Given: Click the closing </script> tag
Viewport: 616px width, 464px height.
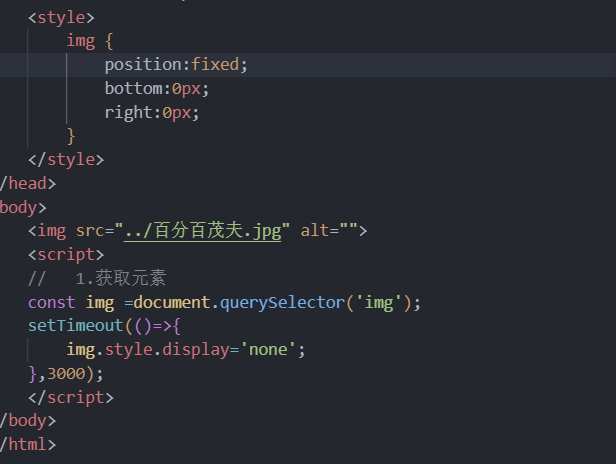Looking at the screenshot, I should pyautogui.click(x=71, y=398).
